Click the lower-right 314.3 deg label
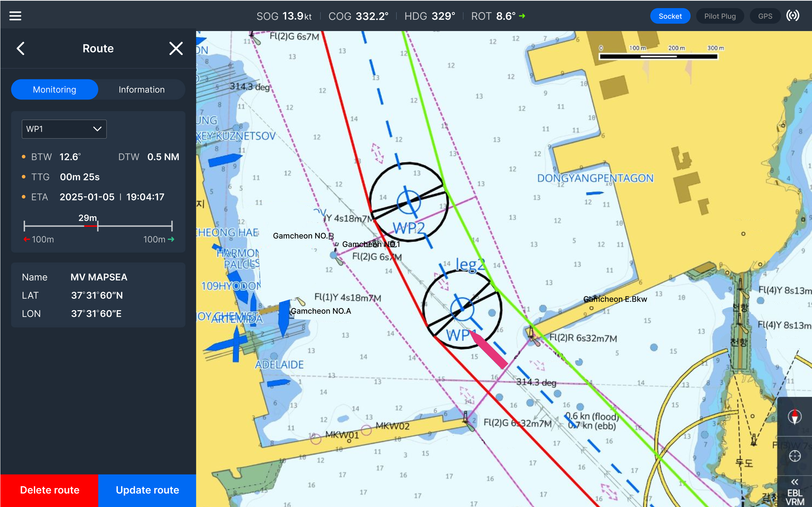This screenshot has height=507, width=812. pyautogui.click(x=536, y=382)
